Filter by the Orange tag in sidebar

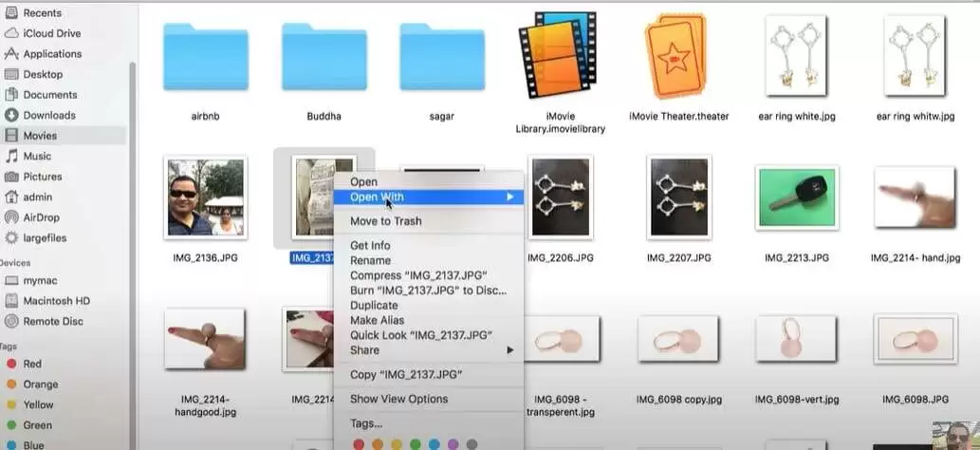coord(40,384)
